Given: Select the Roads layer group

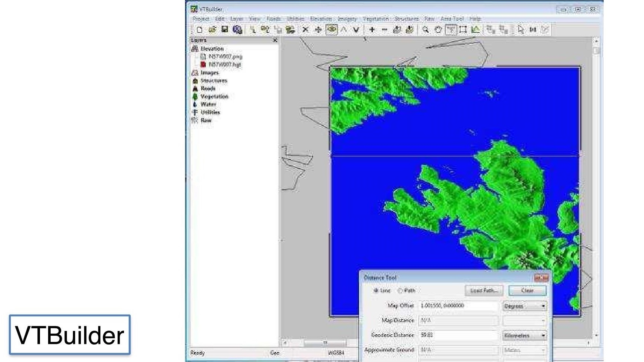Looking at the screenshot, I should [208, 88].
